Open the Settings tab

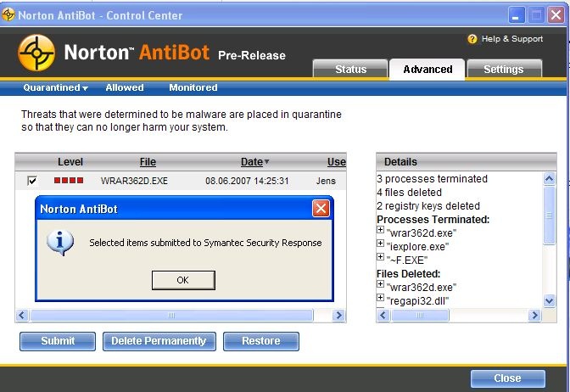coord(504,69)
